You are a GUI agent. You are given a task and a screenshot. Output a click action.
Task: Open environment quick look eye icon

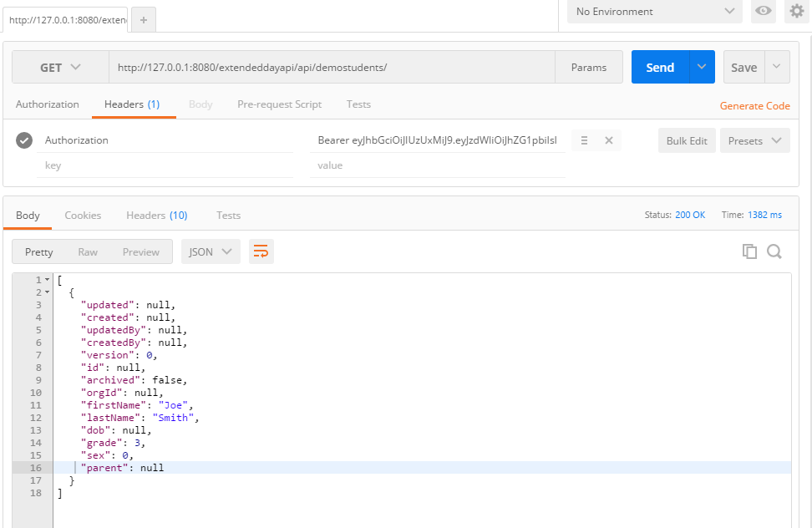coord(764,11)
